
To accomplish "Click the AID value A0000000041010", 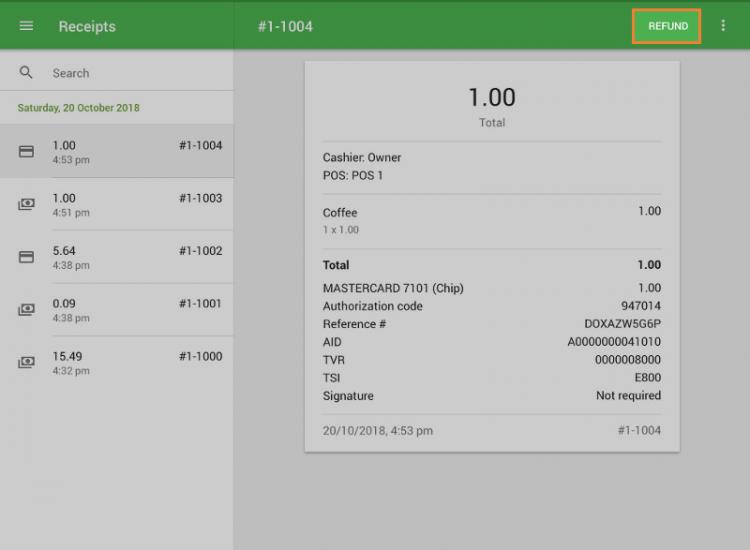I will pyautogui.click(x=614, y=342).
